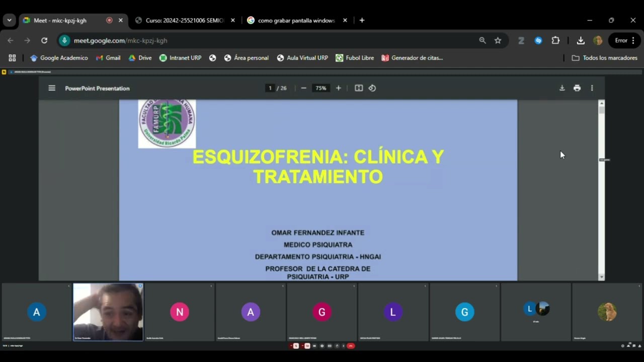Open the Fubol Libre bookmark
The image size is (644, 362).
click(355, 58)
